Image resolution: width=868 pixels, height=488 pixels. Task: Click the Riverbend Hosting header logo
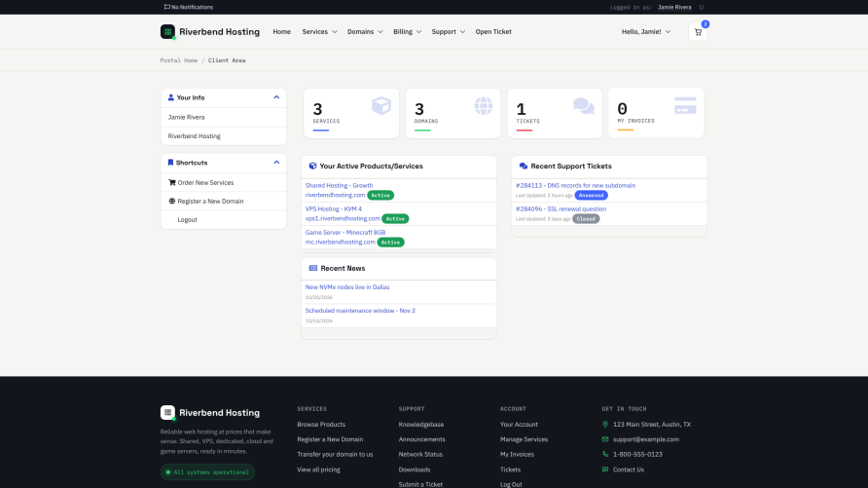[210, 31]
